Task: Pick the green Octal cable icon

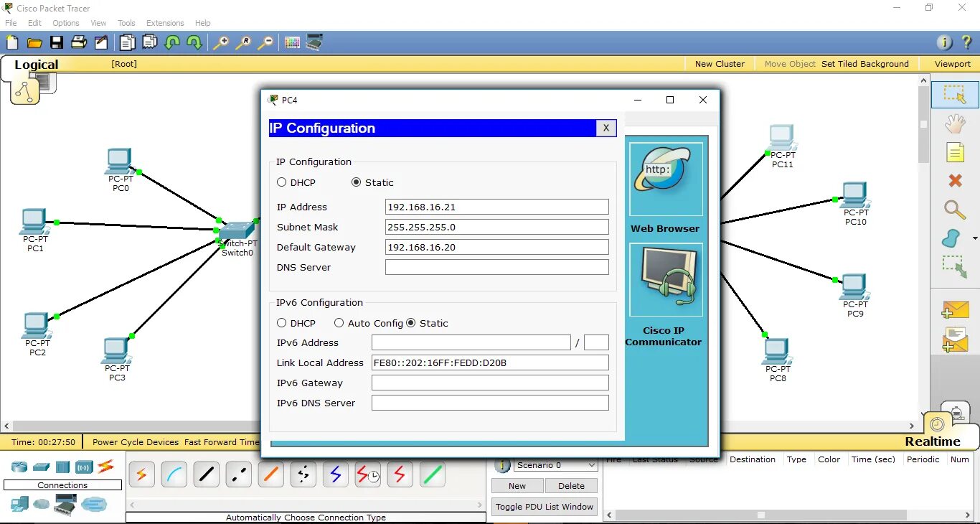Action: coord(433,474)
